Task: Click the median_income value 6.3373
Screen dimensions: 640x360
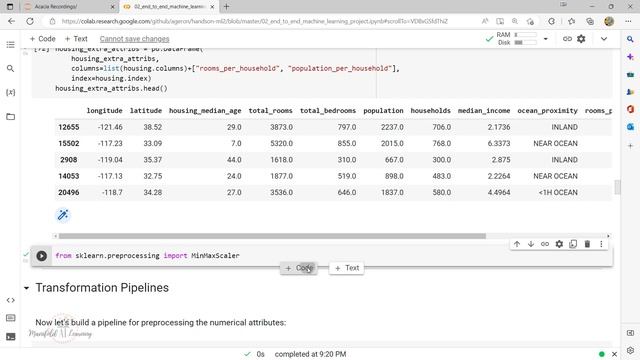Action: click(499, 144)
